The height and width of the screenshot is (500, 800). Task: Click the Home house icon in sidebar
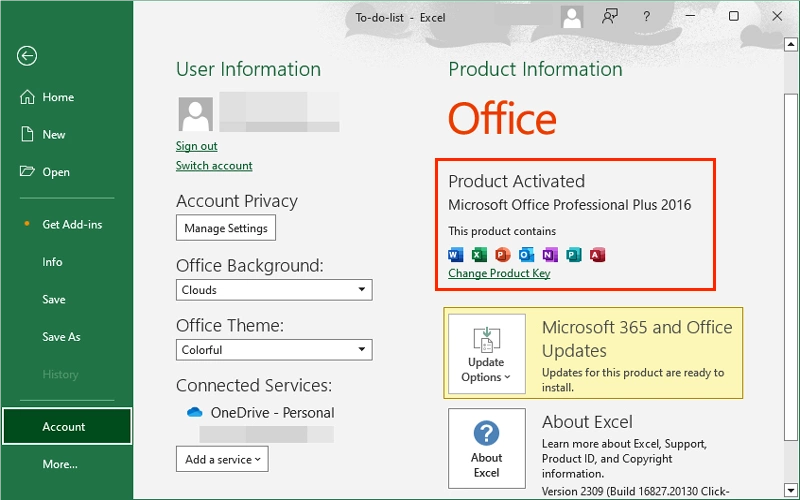[27, 97]
